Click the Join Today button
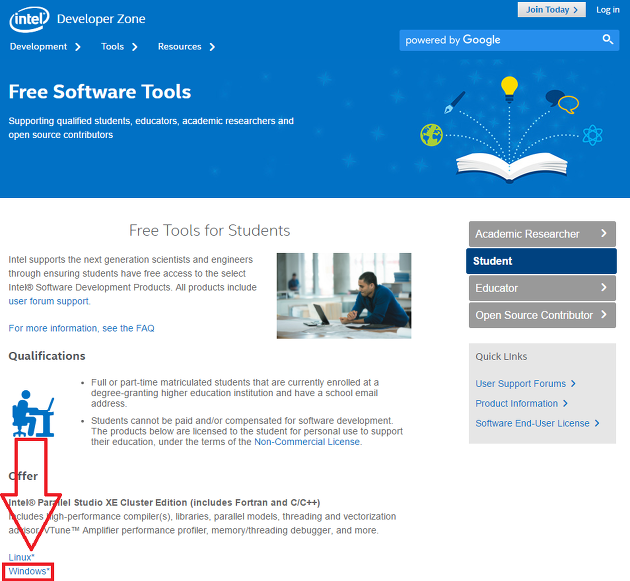Screen dimensions: 630x581 tap(552, 10)
